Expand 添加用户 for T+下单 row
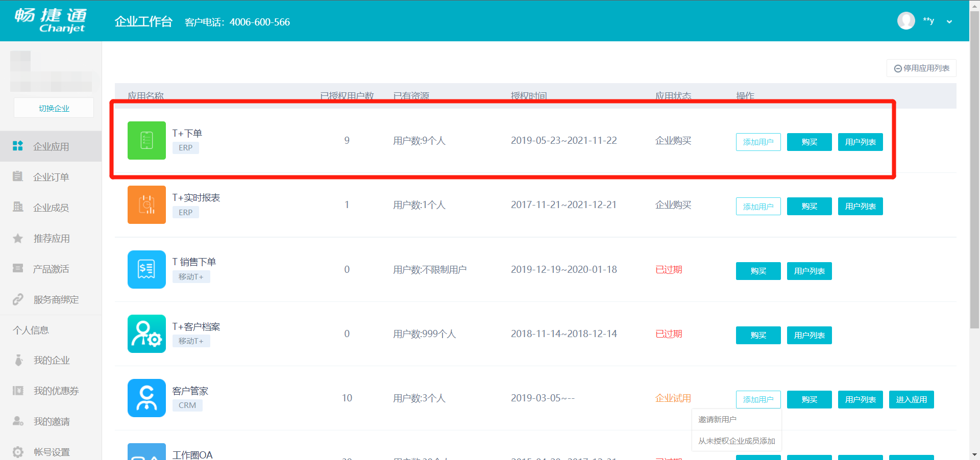 click(x=758, y=142)
